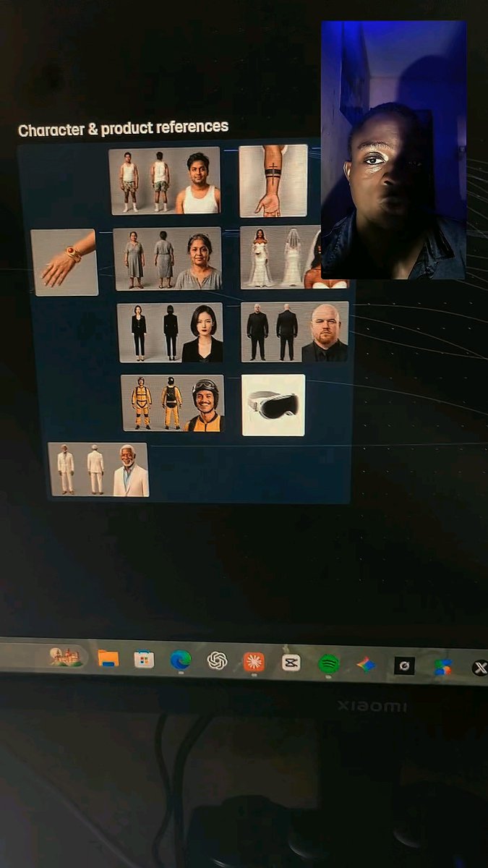
Task: Select the man in white tank top reference
Action: click(165, 181)
